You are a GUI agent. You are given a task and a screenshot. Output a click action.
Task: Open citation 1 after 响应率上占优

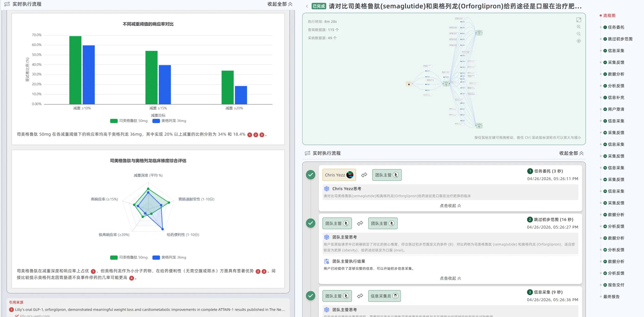coord(93,271)
